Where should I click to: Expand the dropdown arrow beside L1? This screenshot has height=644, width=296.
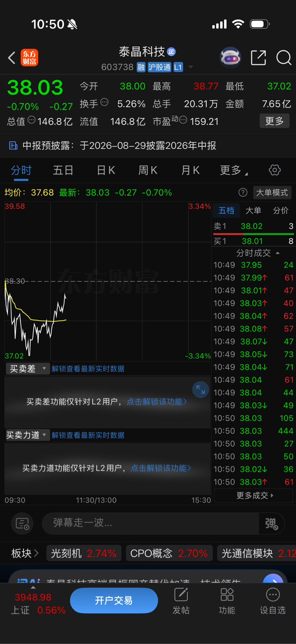(190, 67)
